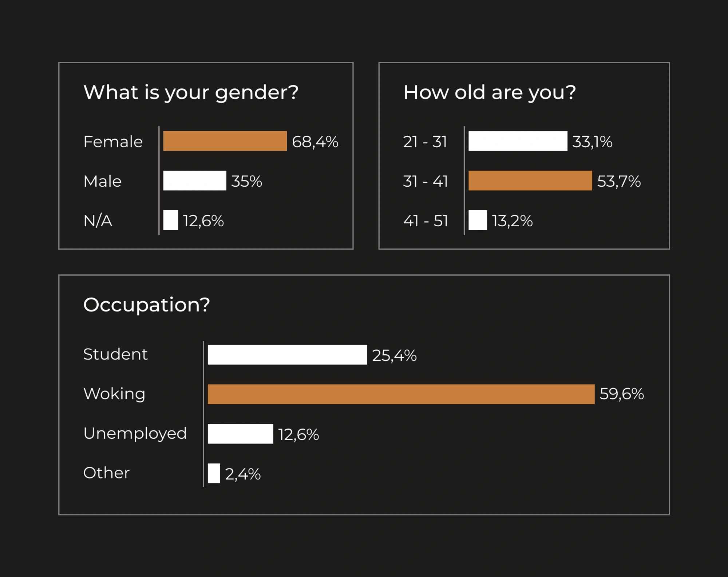Screen dimensions: 728x577
Task: Select the tiny Other occupation bar
Action: (x=214, y=473)
